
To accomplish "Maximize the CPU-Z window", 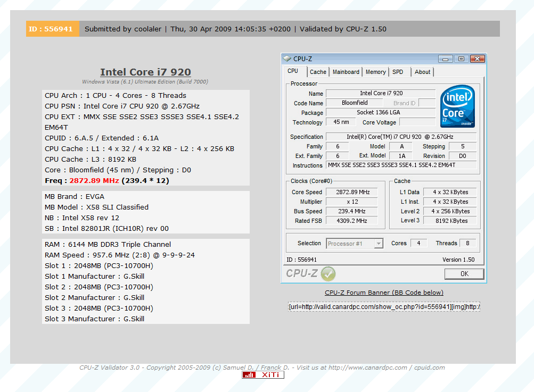I will tap(461, 59).
